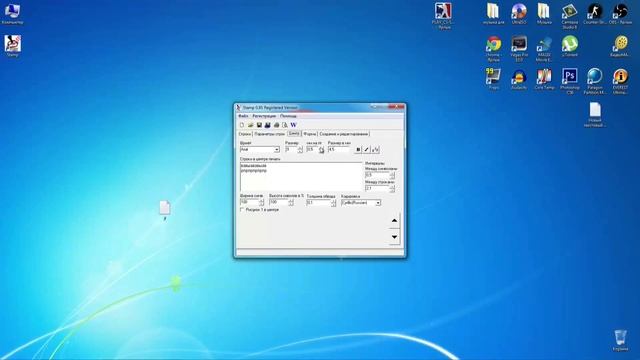Select the Counter-Strike desktop shortcut
Viewport: 640px width, 360px height.
point(595,13)
